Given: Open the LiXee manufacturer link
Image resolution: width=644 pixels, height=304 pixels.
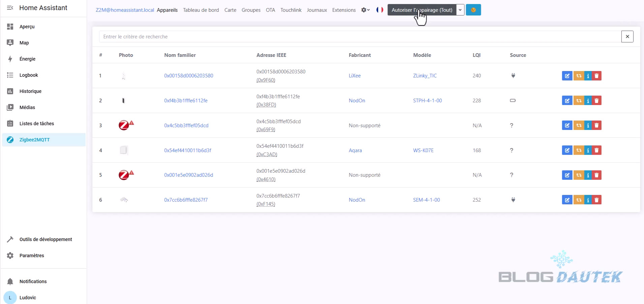Looking at the screenshot, I should coord(355,76).
